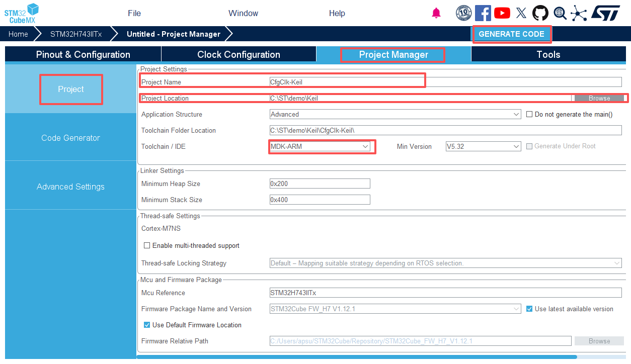Check Do not generate the main()
The image size is (631, 364).
click(529, 114)
